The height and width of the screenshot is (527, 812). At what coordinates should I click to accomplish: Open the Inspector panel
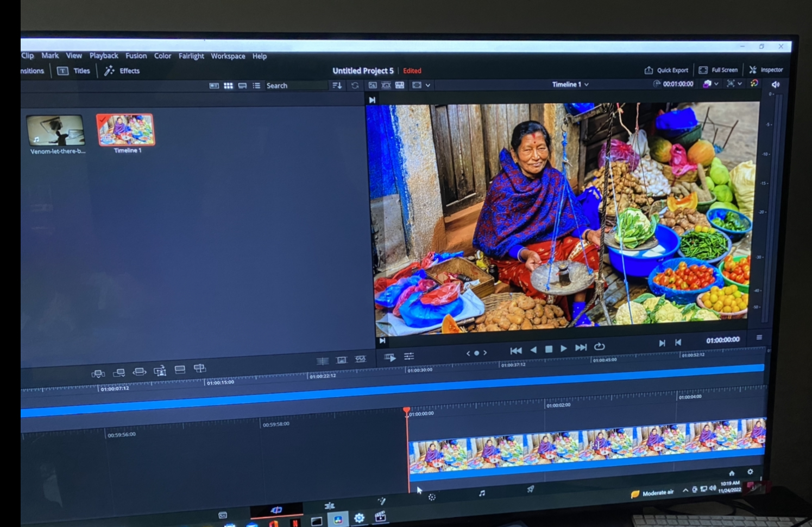766,70
